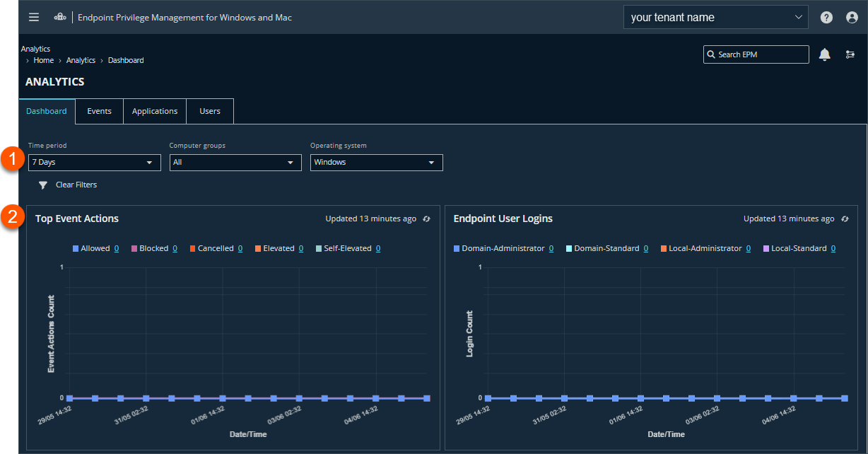Switch to the Dashboard tab

point(47,111)
